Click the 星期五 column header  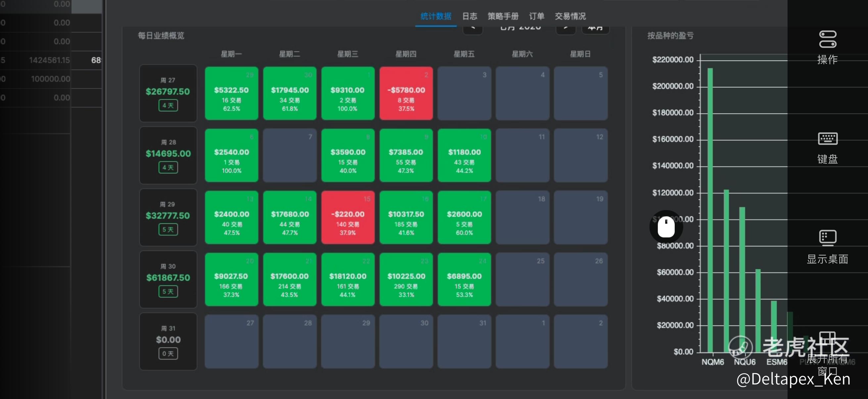[x=464, y=54]
